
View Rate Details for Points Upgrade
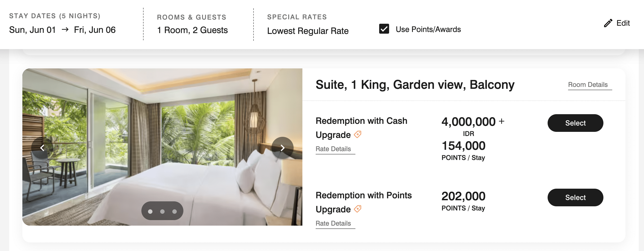pyautogui.click(x=333, y=223)
